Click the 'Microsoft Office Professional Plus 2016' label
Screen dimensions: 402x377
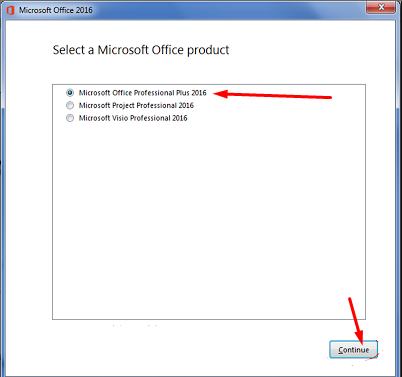click(x=143, y=93)
